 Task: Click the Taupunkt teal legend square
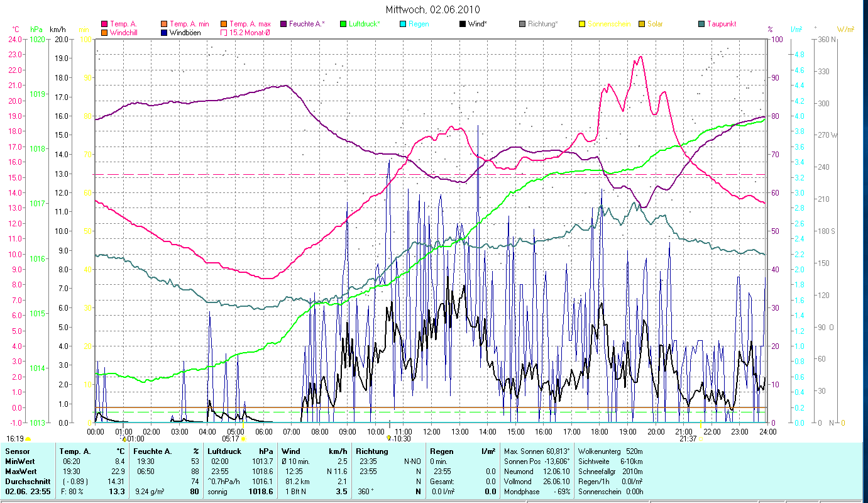pyautogui.click(x=701, y=24)
